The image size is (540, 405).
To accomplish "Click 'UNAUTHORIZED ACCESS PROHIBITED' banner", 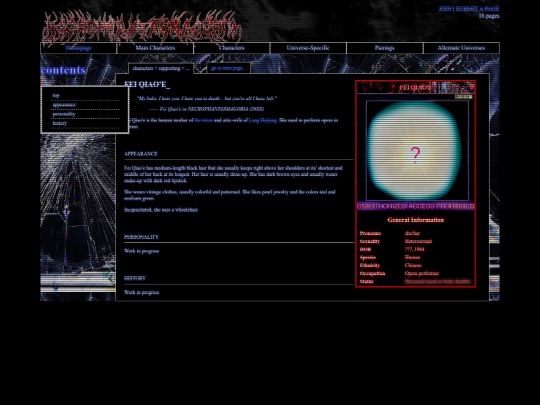I will click(x=416, y=206).
